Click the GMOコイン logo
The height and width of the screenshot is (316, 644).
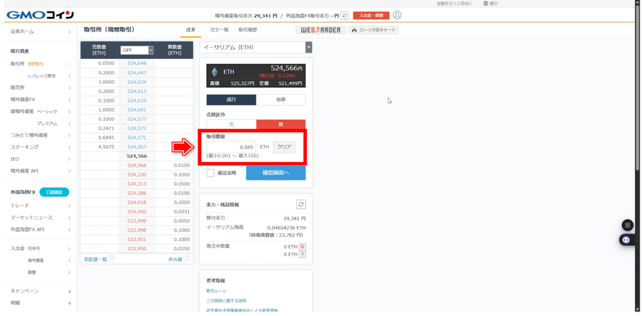pyautogui.click(x=40, y=15)
